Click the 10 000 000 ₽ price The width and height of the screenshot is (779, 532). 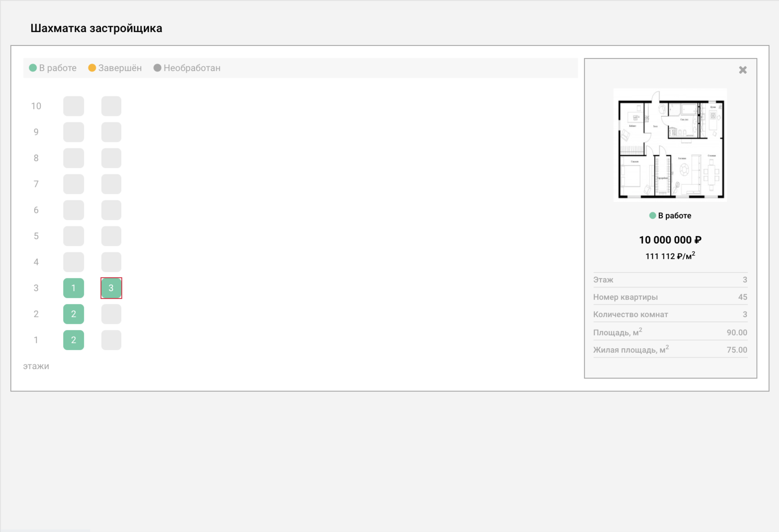670,240
